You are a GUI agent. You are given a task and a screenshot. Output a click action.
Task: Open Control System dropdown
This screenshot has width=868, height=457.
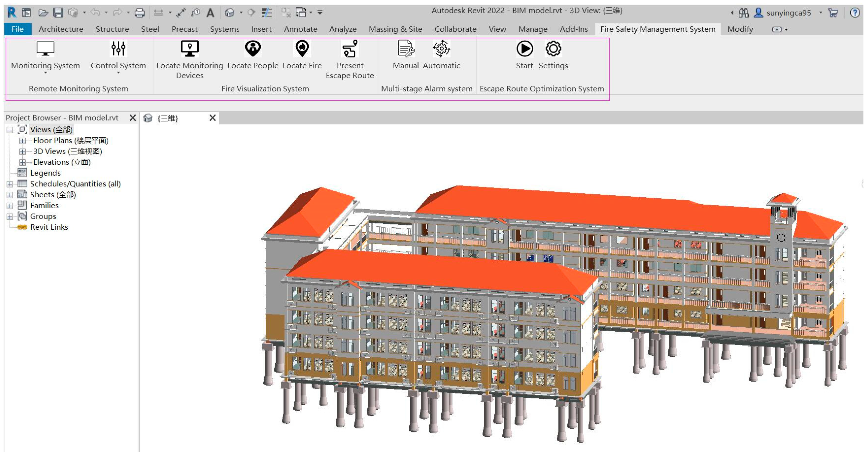coord(118,73)
